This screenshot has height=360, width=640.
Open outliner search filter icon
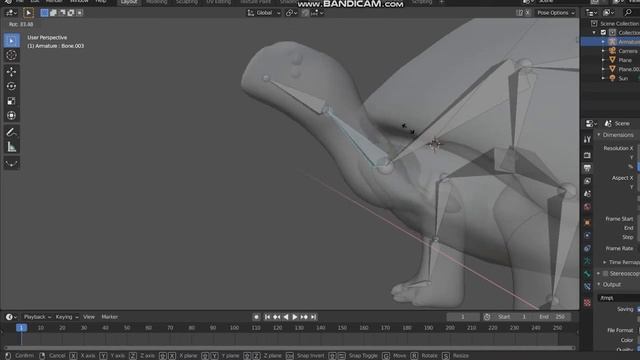[x=628, y=13]
